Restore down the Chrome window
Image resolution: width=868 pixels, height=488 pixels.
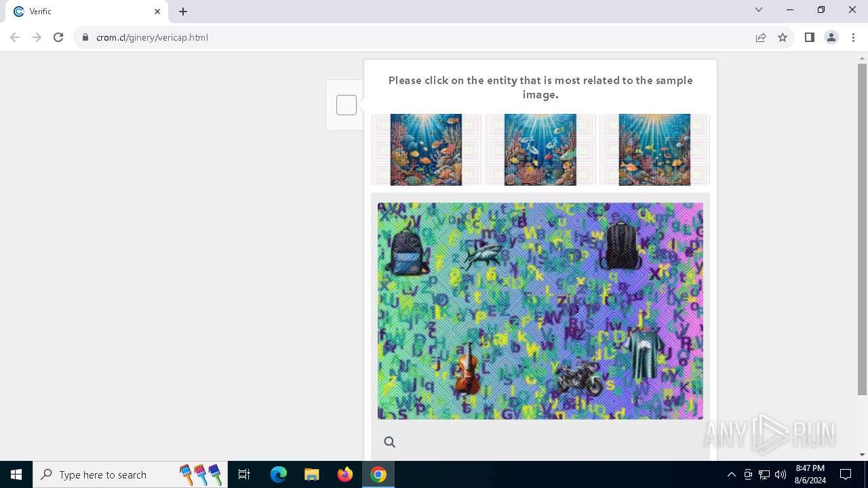(821, 9)
